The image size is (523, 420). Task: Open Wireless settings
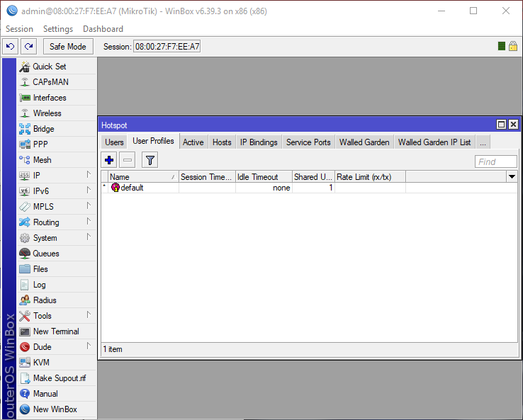click(x=57, y=113)
